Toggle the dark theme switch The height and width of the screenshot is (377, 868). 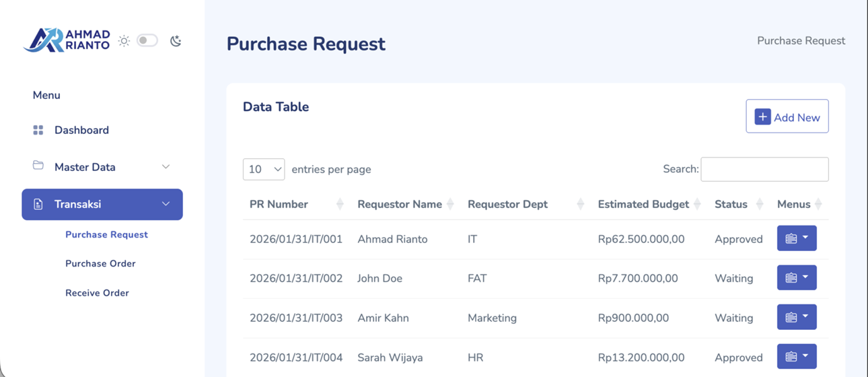[x=147, y=40]
